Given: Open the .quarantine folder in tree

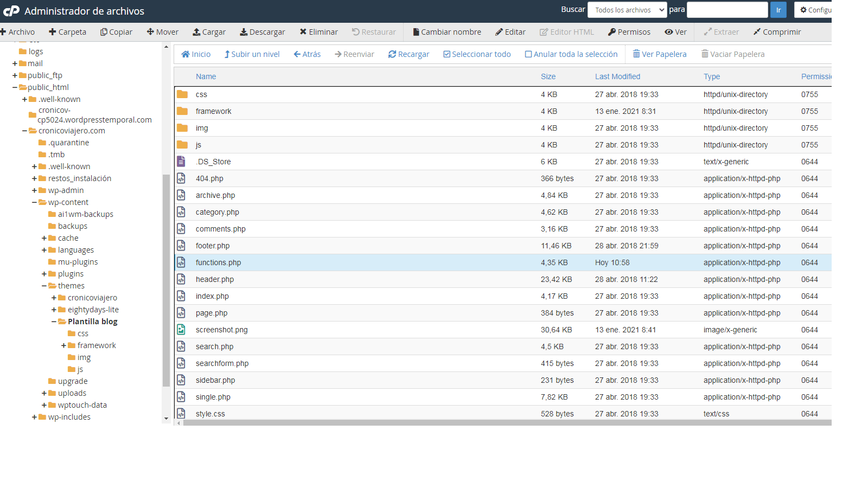Looking at the screenshot, I should point(64,143).
